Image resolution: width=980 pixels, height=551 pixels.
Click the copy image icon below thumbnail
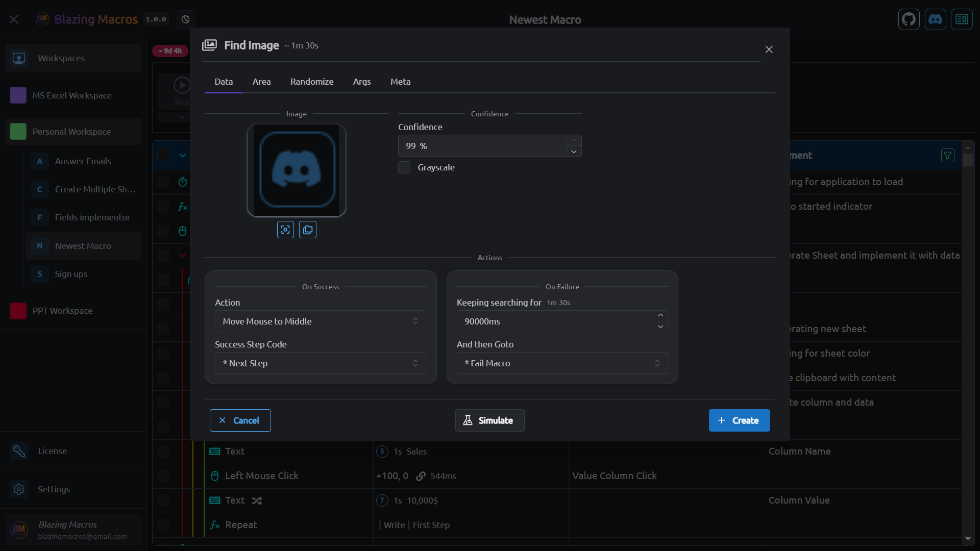307,230
